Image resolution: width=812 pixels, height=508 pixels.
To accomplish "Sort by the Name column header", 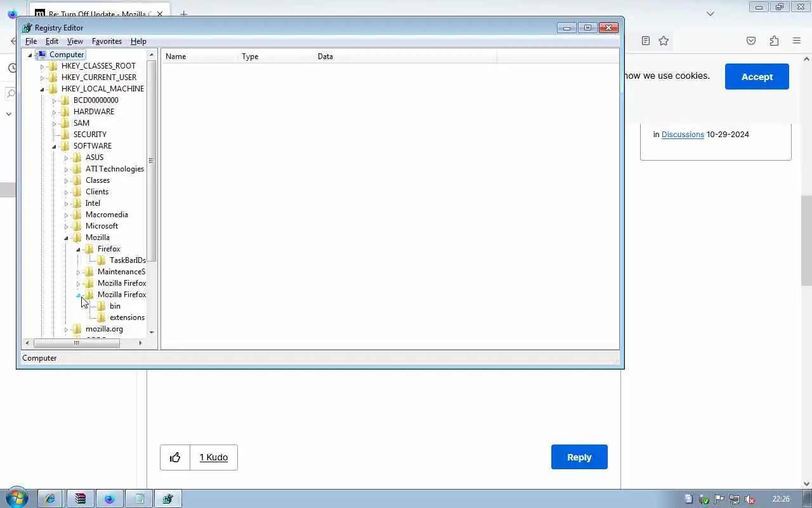I will [199, 57].
